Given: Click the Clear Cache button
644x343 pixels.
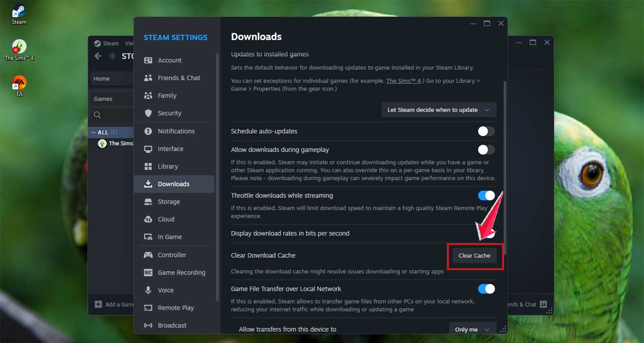Looking at the screenshot, I should [x=474, y=255].
